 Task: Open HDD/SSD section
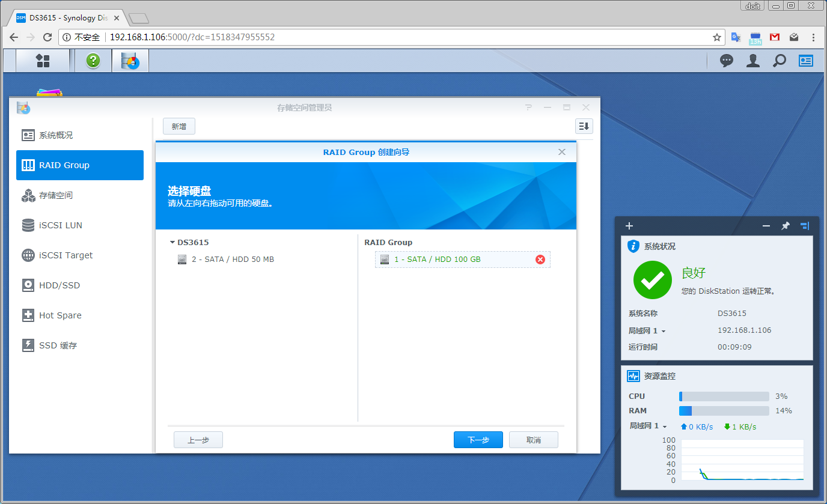[80, 285]
